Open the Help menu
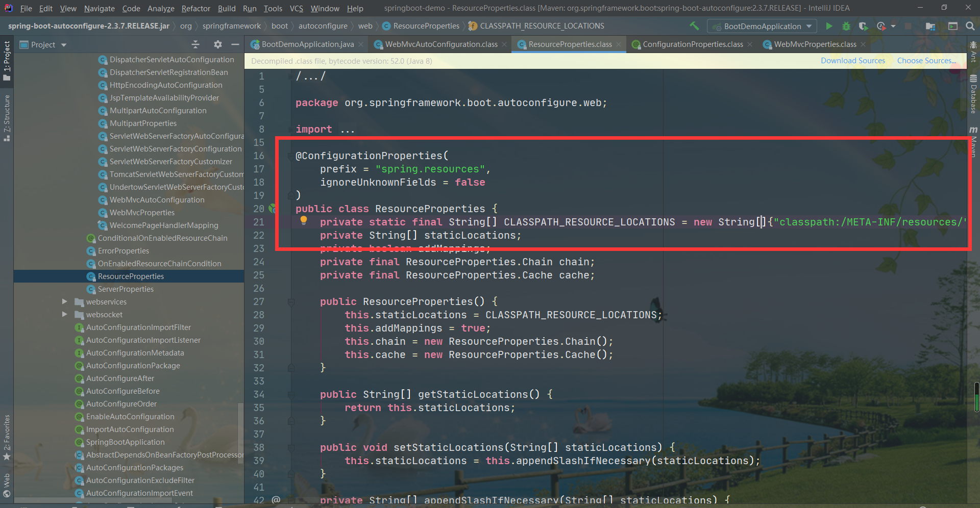Viewport: 980px width, 508px height. coord(355,8)
